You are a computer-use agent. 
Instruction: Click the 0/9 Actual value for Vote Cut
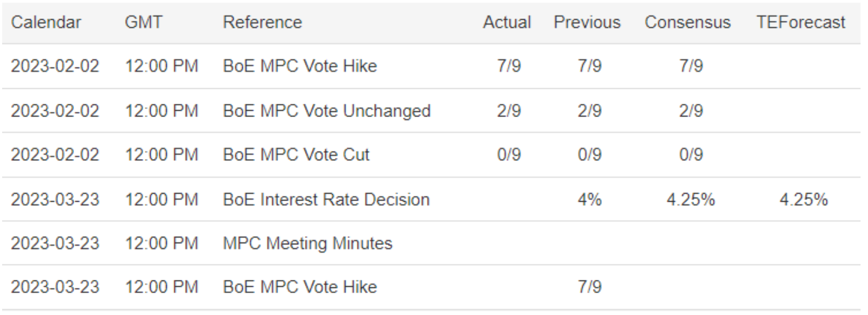[509, 155]
